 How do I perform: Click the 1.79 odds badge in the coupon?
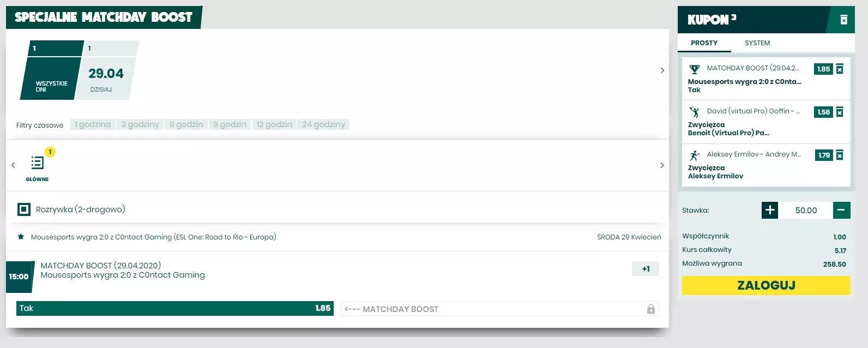click(x=823, y=155)
